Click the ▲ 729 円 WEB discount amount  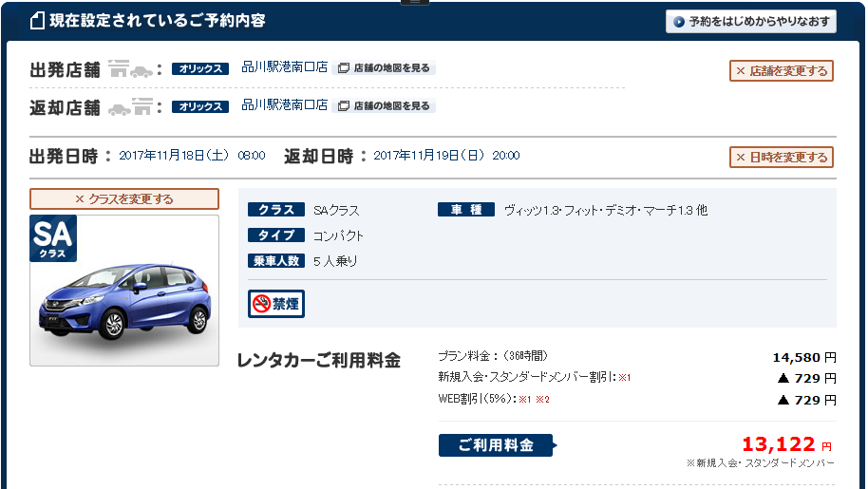pyautogui.click(x=806, y=400)
